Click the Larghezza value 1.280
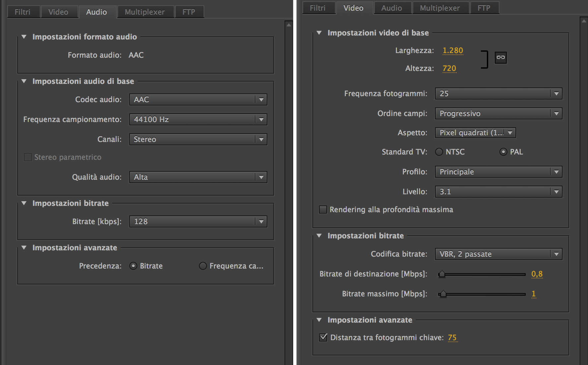 (x=453, y=50)
